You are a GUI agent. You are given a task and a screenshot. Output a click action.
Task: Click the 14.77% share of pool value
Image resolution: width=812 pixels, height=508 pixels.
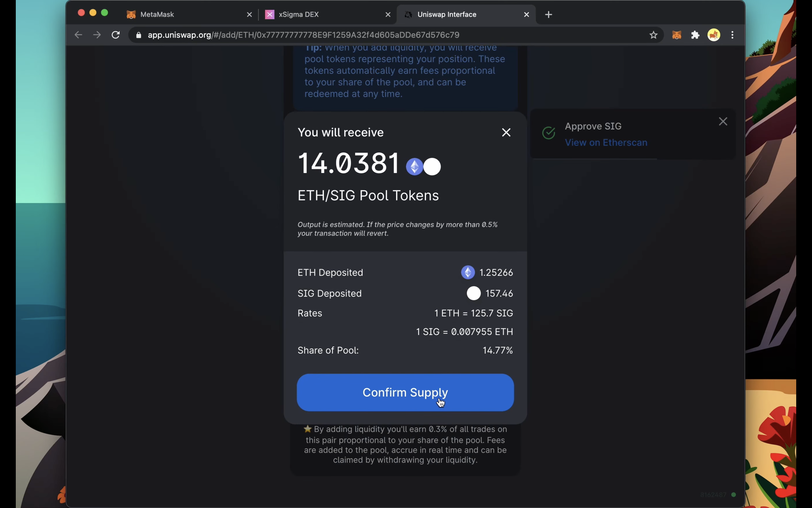(x=498, y=351)
